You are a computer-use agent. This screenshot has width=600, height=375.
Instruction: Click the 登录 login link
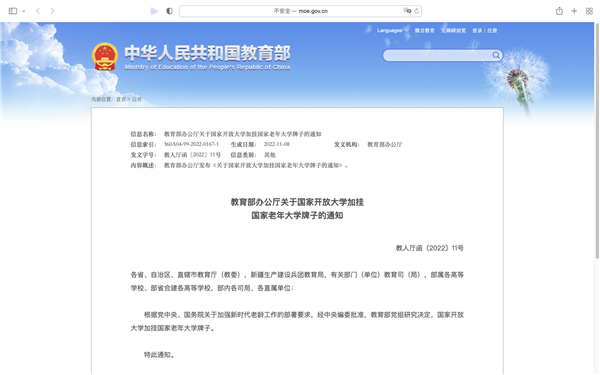(477, 31)
